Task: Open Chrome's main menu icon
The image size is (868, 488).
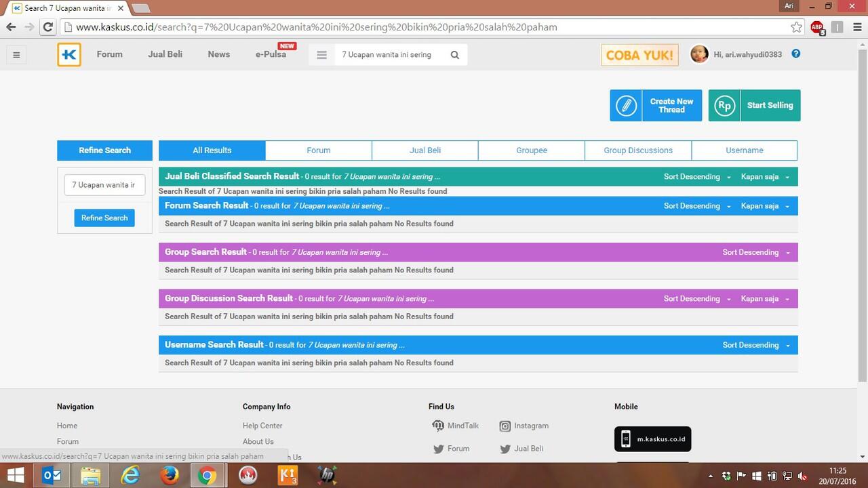Action: (x=857, y=27)
